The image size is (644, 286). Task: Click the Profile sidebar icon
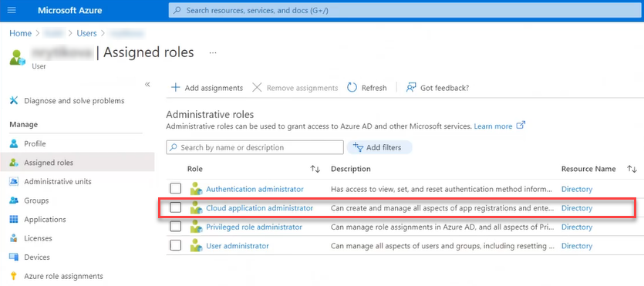pos(14,143)
